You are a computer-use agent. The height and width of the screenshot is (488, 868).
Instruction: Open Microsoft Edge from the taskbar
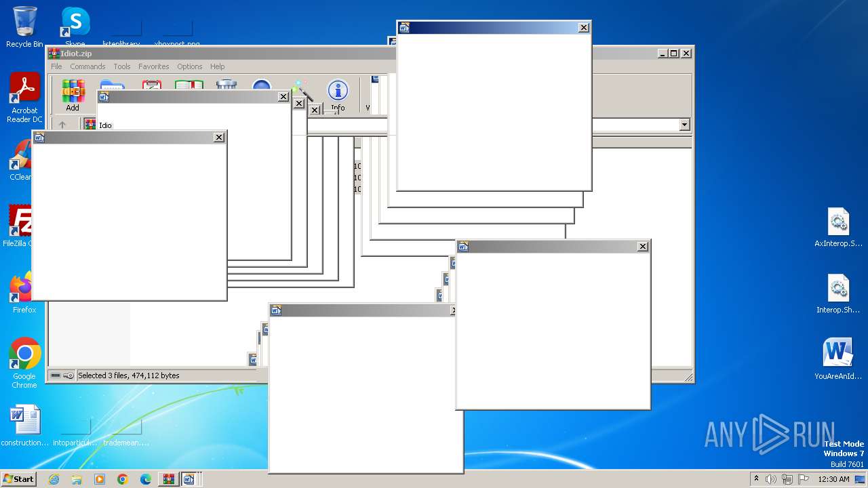pos(146,479)
